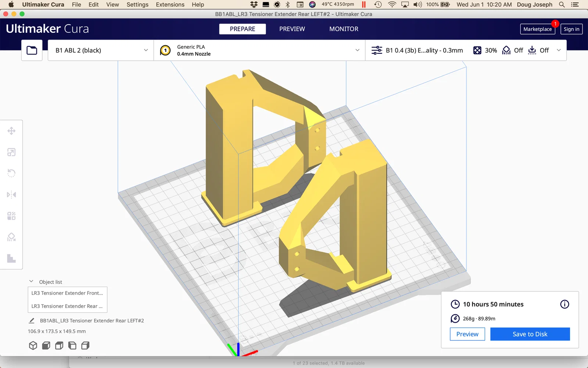This screenshot has width=588, height=368.
Task: Click the 30% infill icon
Action: [477, 50]
